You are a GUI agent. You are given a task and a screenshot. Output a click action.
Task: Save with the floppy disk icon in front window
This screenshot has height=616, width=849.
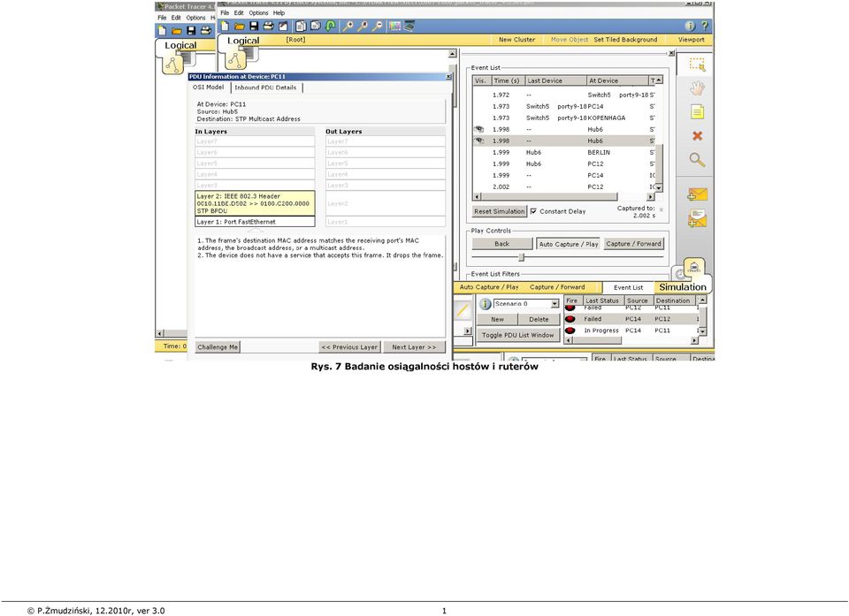coord(254,26)
